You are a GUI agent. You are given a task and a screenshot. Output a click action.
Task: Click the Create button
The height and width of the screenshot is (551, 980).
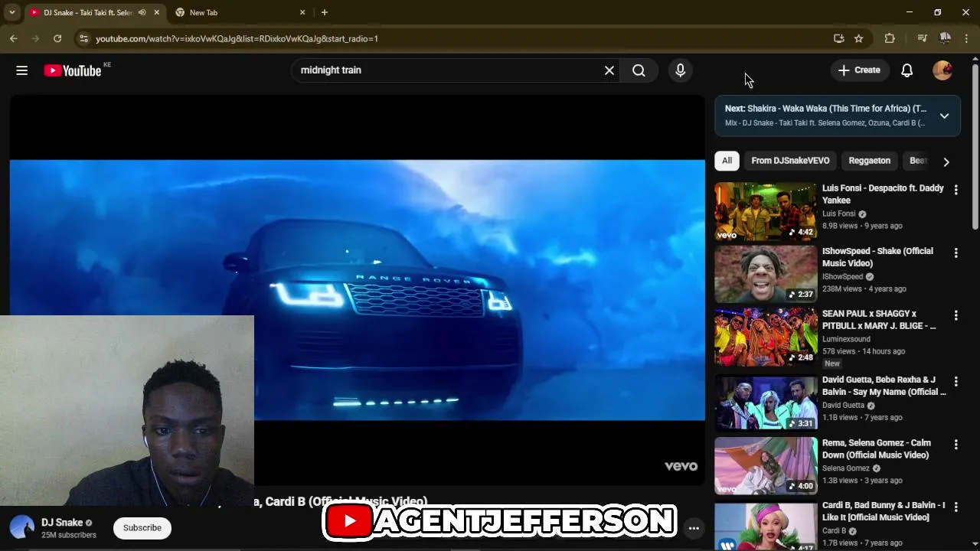tap(860, 70)
